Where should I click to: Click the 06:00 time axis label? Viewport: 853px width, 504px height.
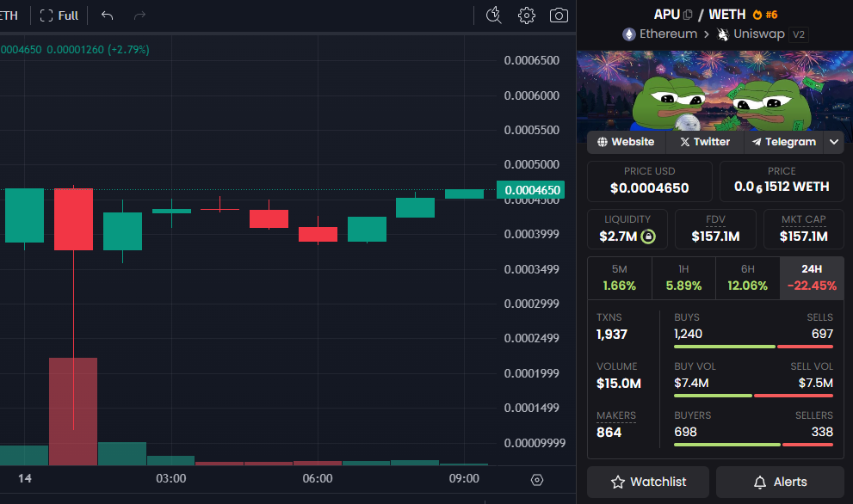318,478
